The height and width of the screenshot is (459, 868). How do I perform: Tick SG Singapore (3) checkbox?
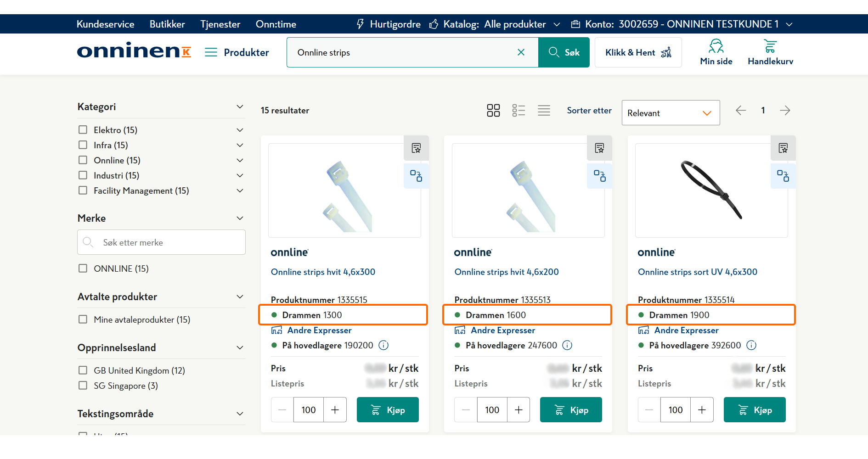coord(83,386)
